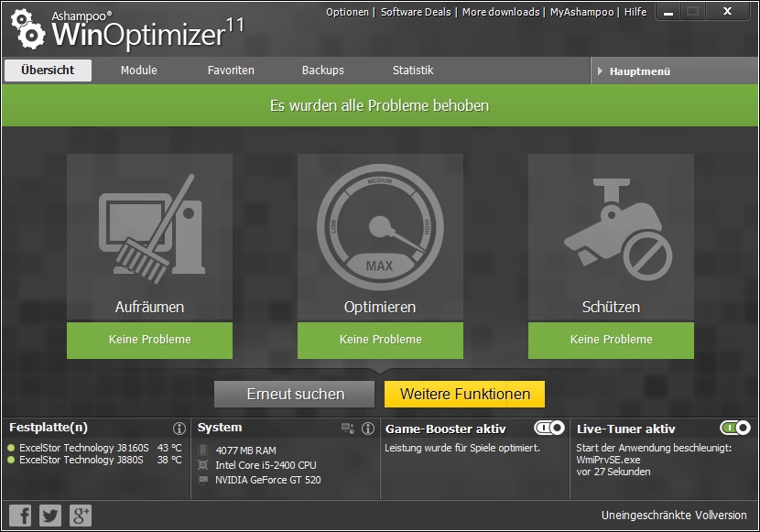The width and height of the screenshot is (760, 532).
Task: Expand the Hauptmenü arrow
Action: 600,71
